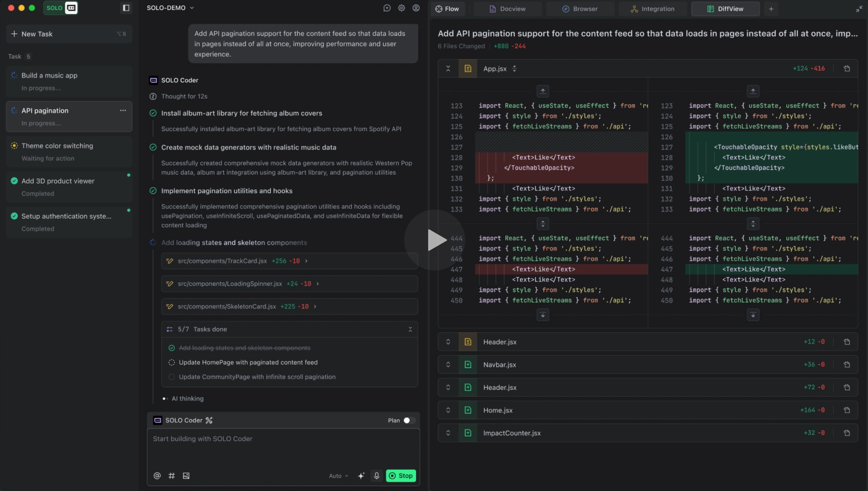Image resolution: width=868 pixels, height=491 pixels.
Task: Click the sparkle enhance prompt icon
Action: point(361,475)
